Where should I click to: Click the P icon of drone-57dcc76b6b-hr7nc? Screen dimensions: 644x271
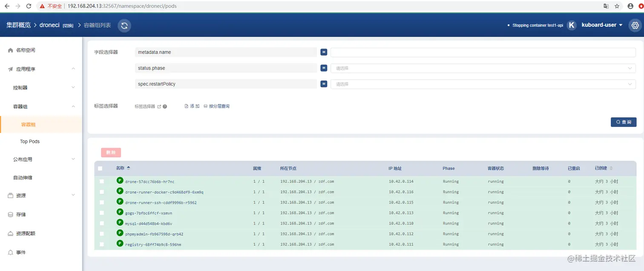point(120,181)
